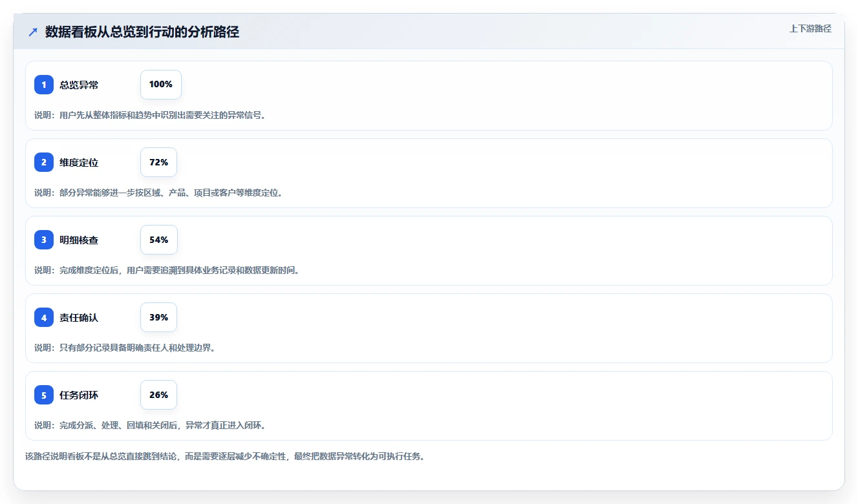Click the description starting 部分异常能够进一步
Screen dimensions: 858x504
click(158, 193)
